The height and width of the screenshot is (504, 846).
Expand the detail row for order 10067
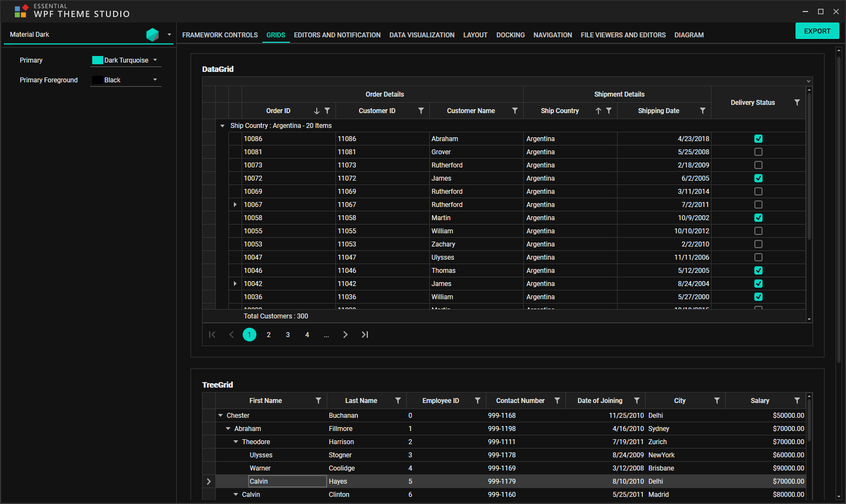pyautogui.click(x=235, y=204)
